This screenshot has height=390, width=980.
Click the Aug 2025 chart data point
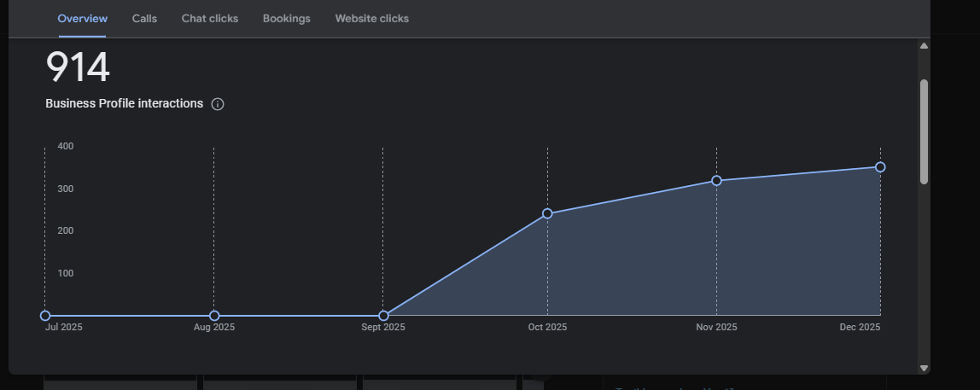tap(214, 316)
